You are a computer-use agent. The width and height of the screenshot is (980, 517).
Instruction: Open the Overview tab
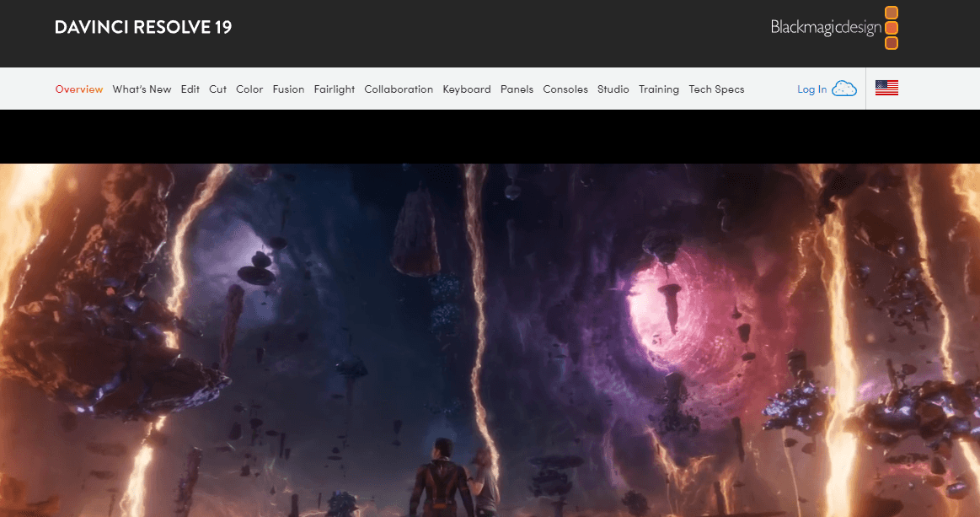78,89
